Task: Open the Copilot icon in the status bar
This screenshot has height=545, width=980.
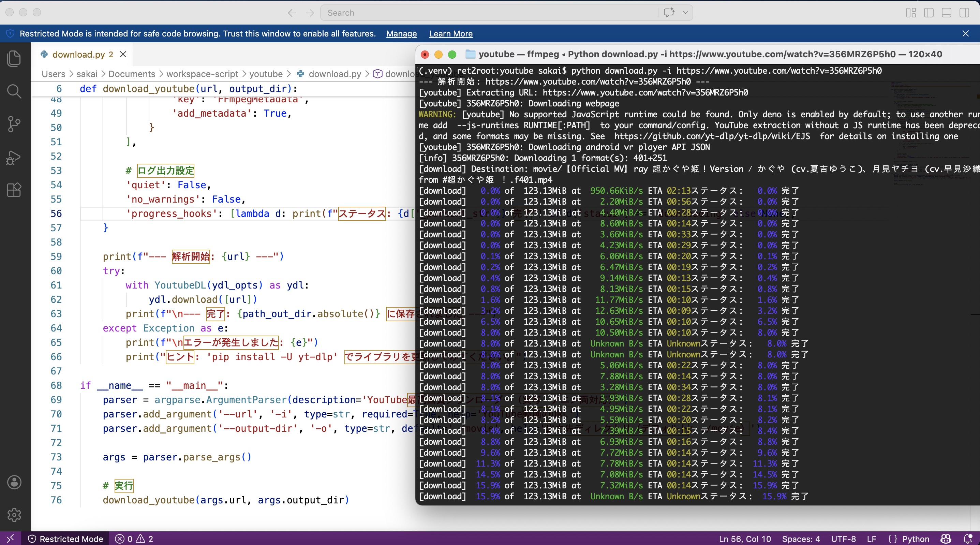Action: pyautogui.click(x=946, y=539)
